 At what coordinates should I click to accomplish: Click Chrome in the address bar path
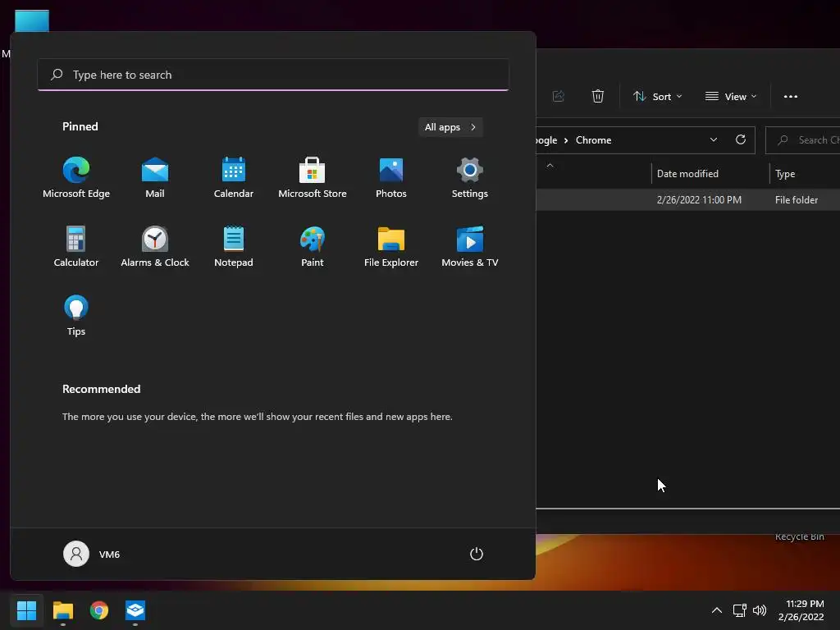pos(593,140)
